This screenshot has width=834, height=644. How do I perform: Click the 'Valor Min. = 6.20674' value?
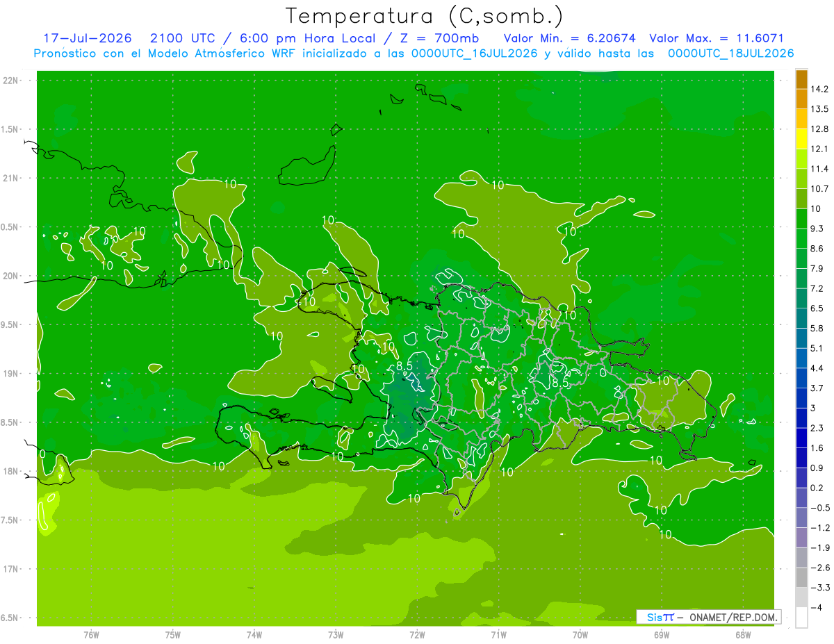click(x=569, y=38)
